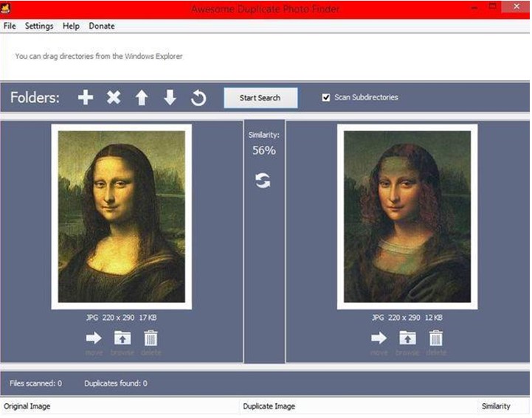
Task: Move the left 17 KB image
Action: pyautogui.click(x=94, y=338)
